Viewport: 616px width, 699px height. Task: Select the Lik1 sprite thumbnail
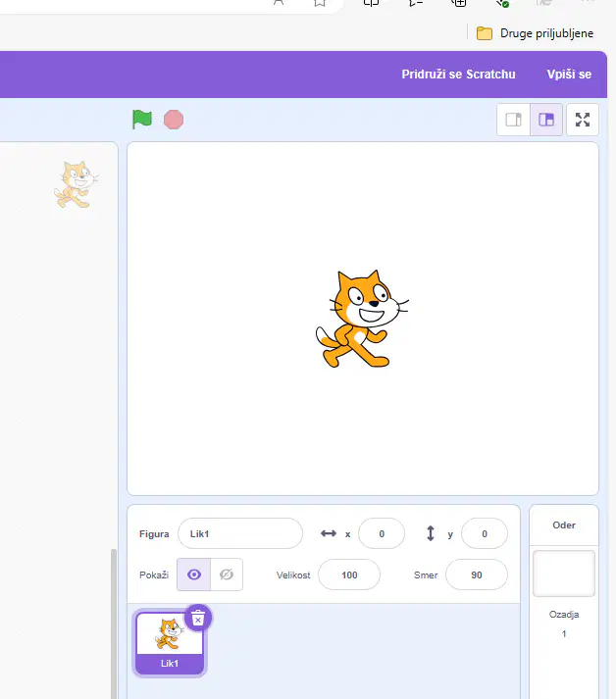click(x=170, y=643)
